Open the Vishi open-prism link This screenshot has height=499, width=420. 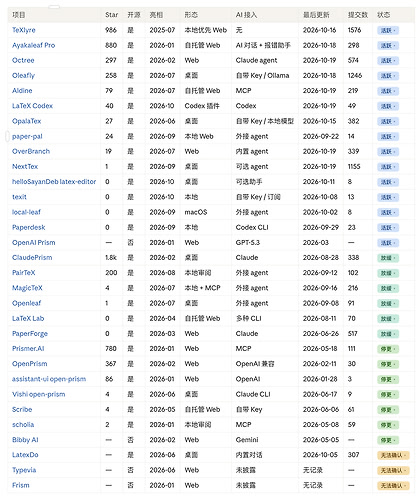[38, 394]
